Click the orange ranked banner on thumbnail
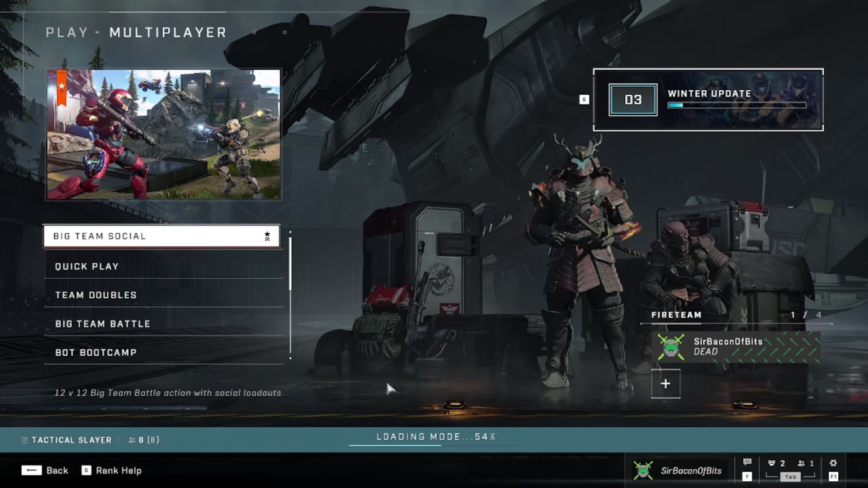 (x=62, y=88)
